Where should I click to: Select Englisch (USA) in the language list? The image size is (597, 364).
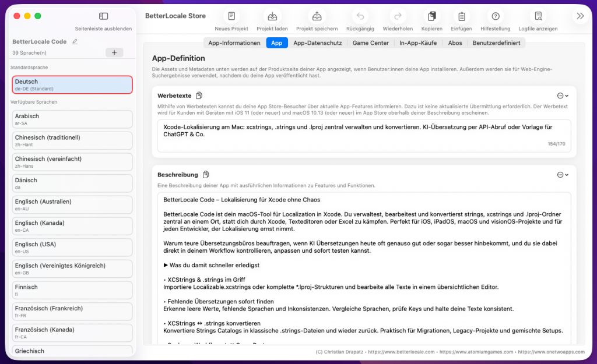pos(72,248)
